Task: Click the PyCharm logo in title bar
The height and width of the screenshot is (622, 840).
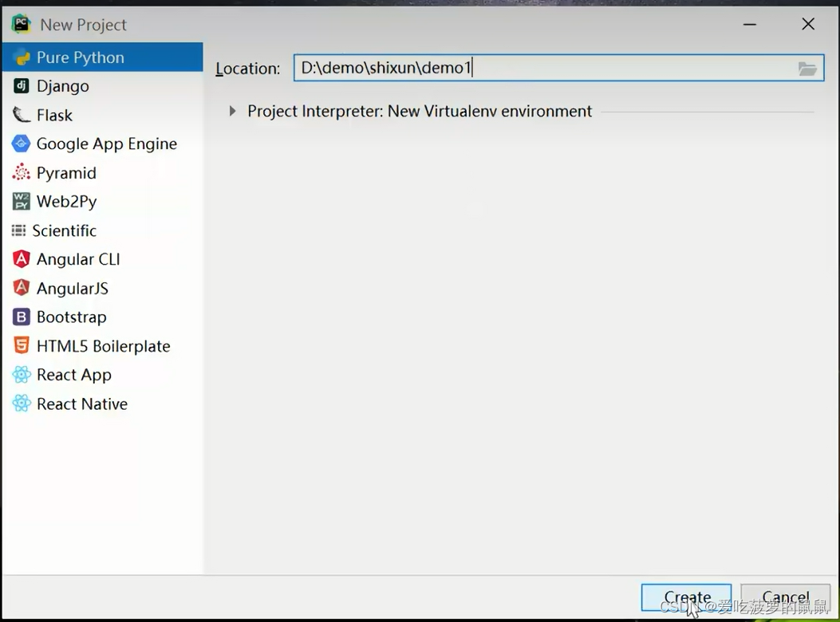Action: (21, 24)
